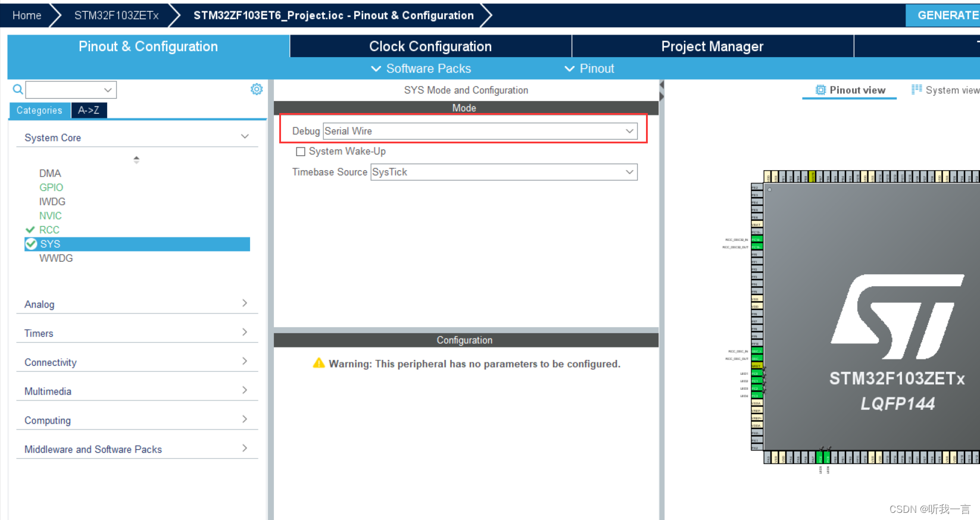Select DMA in System Core
Viewport: 980px width, 520px height.
50,173
